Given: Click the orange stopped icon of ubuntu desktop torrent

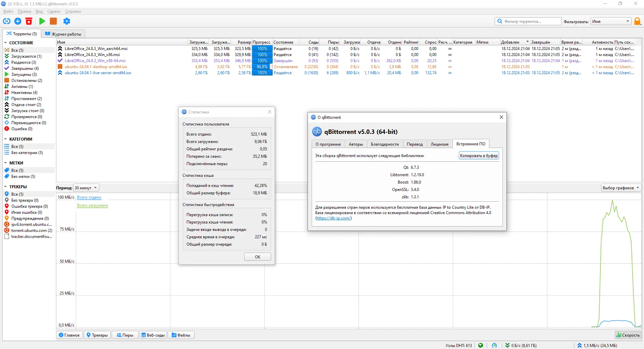Looking at the screenshot, I should pyautogui.click(x=60, y=67).
